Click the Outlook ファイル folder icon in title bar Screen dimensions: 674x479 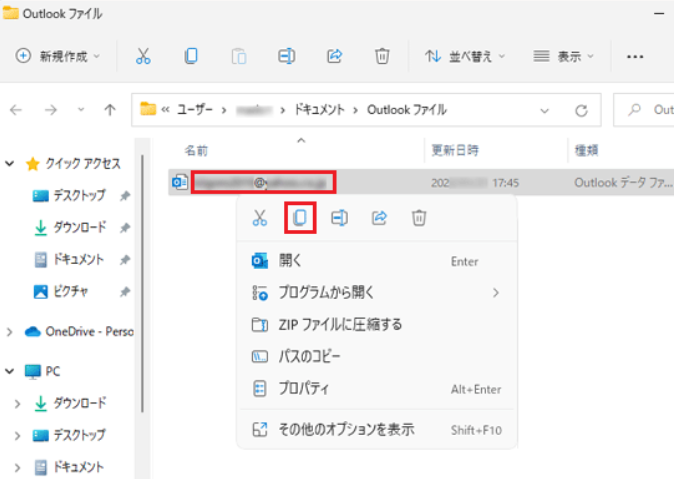click(10, 13)
